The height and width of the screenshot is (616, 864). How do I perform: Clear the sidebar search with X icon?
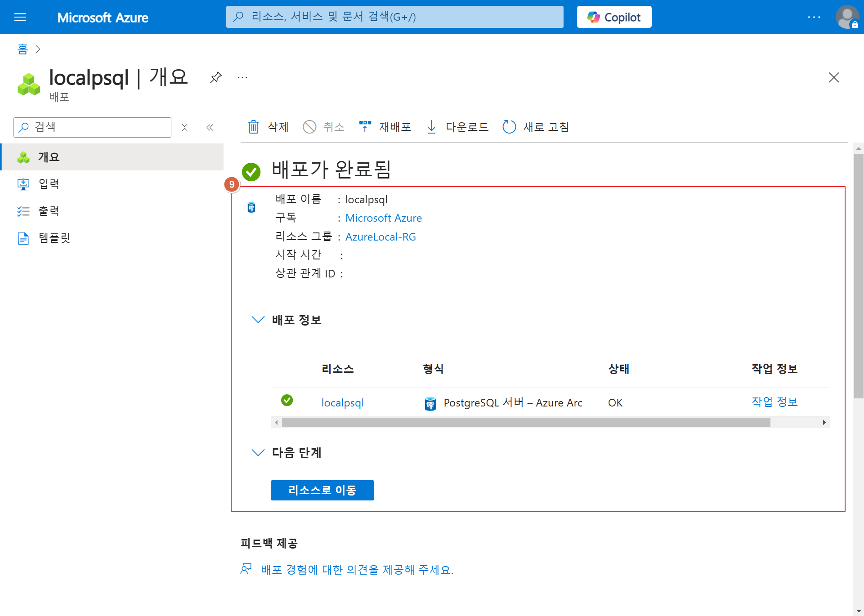pyautogui.click(x=184, y=128)
